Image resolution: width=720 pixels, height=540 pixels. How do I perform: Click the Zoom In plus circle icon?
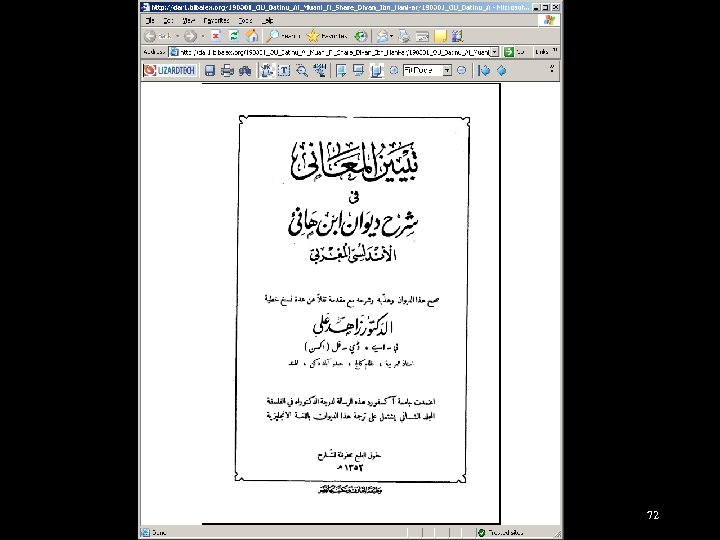(394, 70)
